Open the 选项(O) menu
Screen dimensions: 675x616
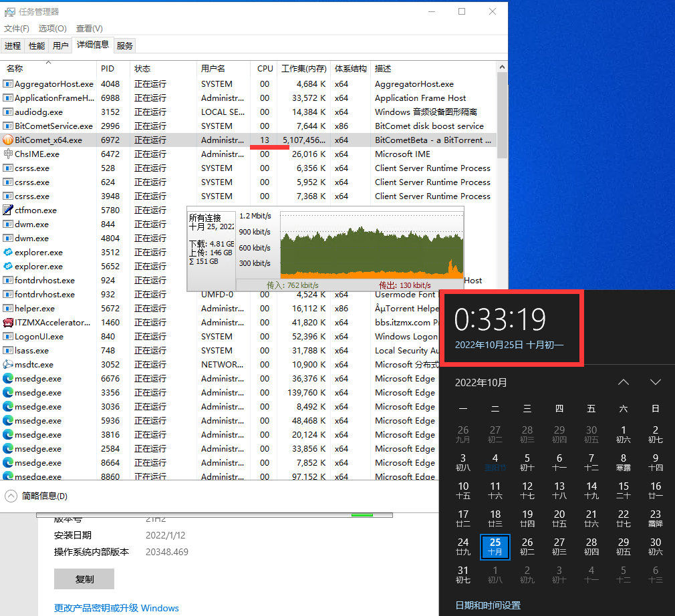pos(53,29)
